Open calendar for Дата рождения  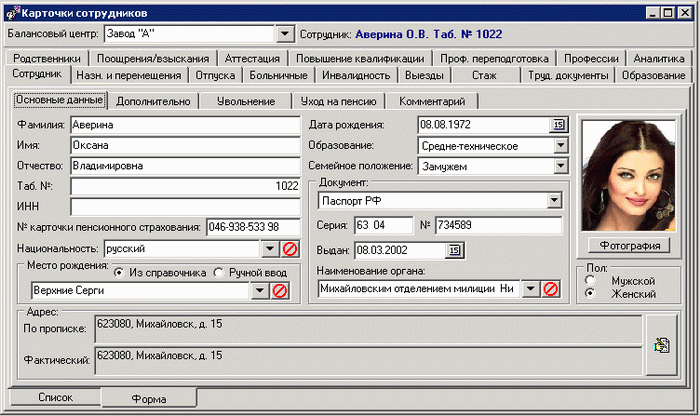[x=559, y=125]
